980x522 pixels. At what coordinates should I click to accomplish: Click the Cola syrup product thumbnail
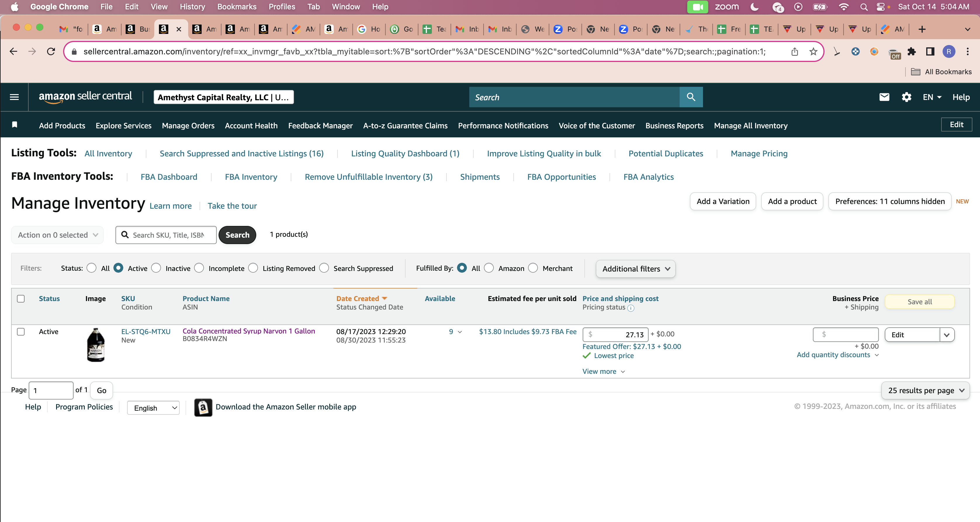(96, 345)
